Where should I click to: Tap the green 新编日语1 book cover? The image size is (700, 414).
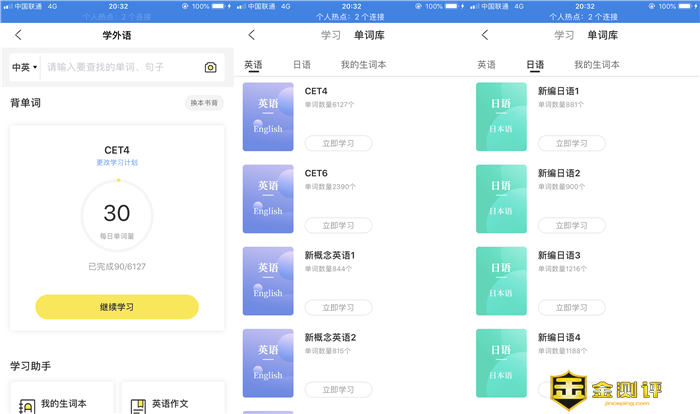501,116
